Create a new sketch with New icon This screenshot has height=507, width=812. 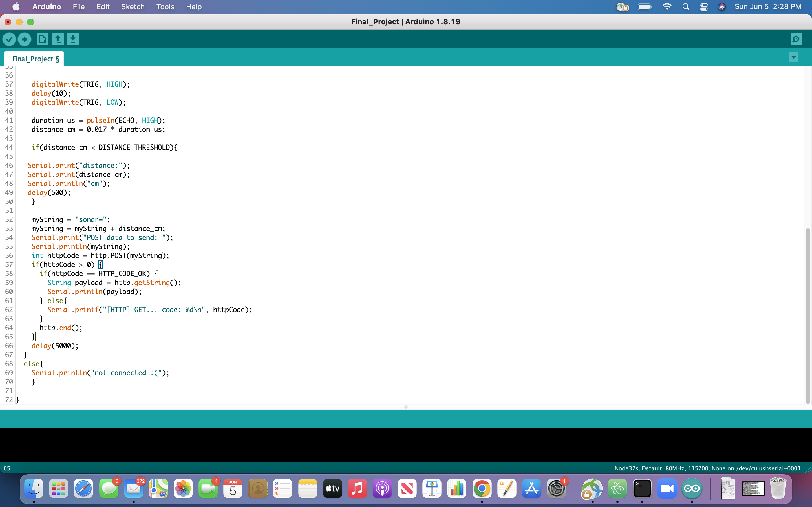click(42, 39)
